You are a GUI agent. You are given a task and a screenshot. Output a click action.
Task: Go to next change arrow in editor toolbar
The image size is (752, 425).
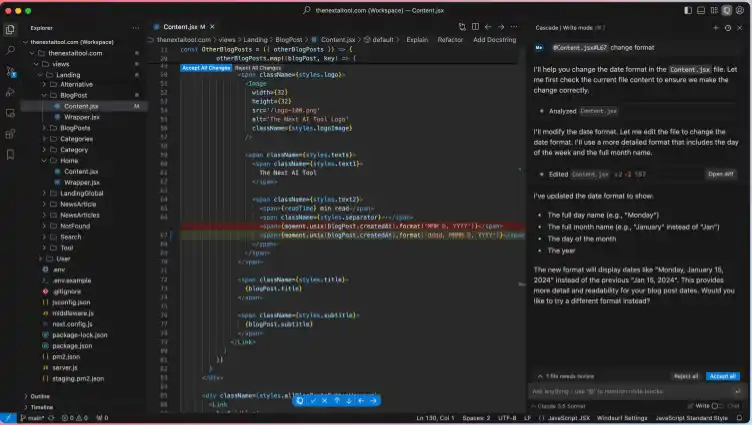point(501,27)
